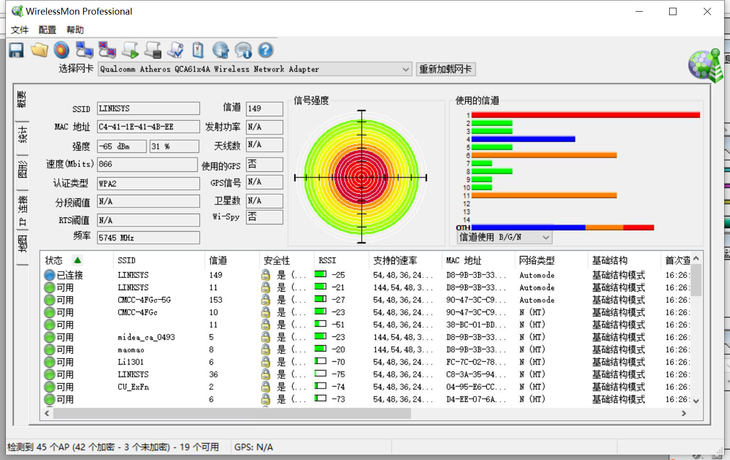Image resolution: width=730 pixels, height=460 pixels.
Task: Click the connected computers toolbar icon
Action: 85,50
